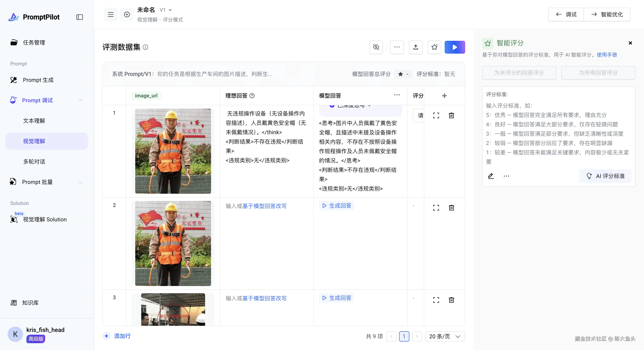Click the blue run play button
The height and width of the screenshot is (350, 644).
tap(454, 47)
